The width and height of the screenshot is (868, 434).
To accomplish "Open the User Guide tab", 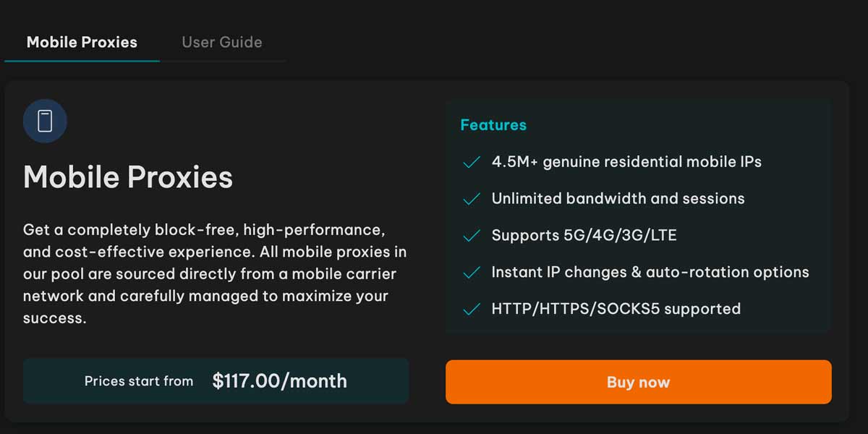I will tap(221, 42).
